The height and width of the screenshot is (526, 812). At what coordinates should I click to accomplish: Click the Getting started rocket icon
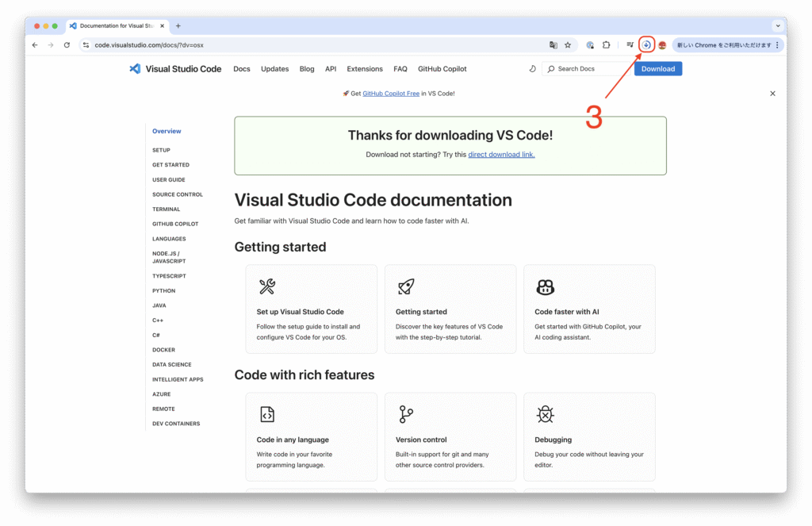click(406, 286)
